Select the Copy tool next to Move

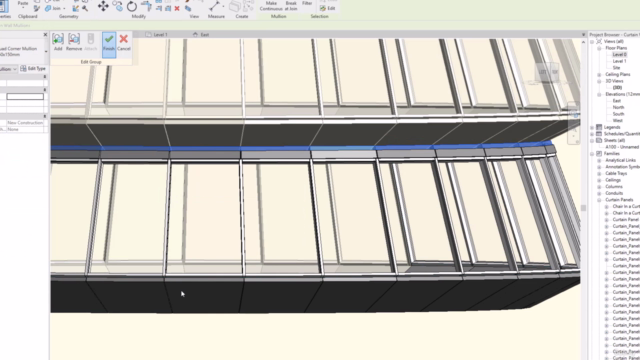(118, 6)
